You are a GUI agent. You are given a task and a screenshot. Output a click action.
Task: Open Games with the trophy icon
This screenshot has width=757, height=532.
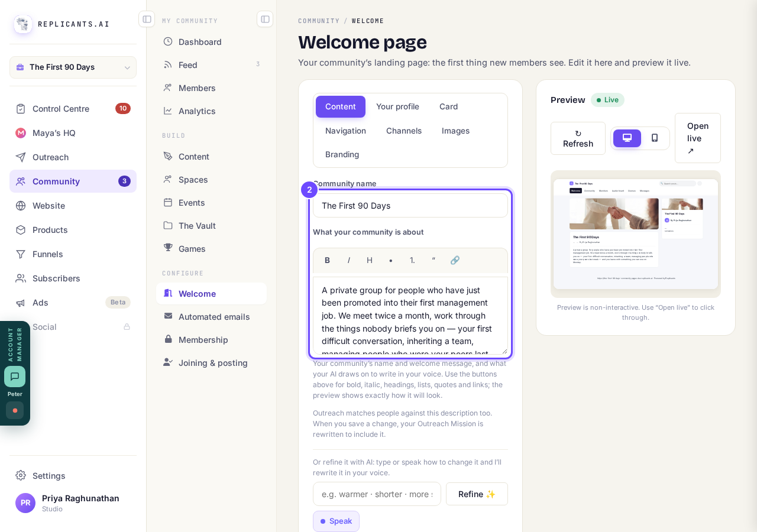(x=211, y=248)
